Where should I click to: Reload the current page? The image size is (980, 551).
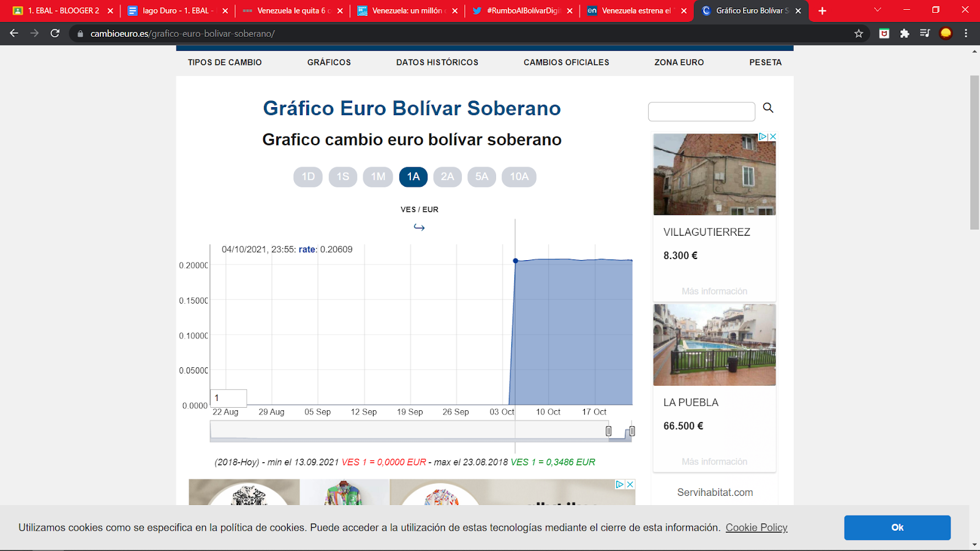(55, 33)
